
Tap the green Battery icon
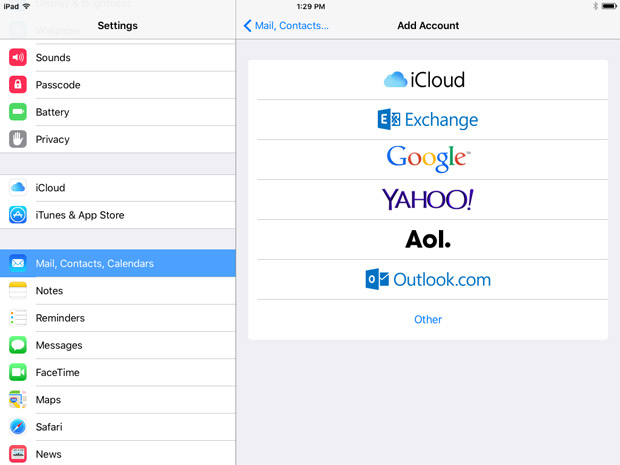(18, 112)
